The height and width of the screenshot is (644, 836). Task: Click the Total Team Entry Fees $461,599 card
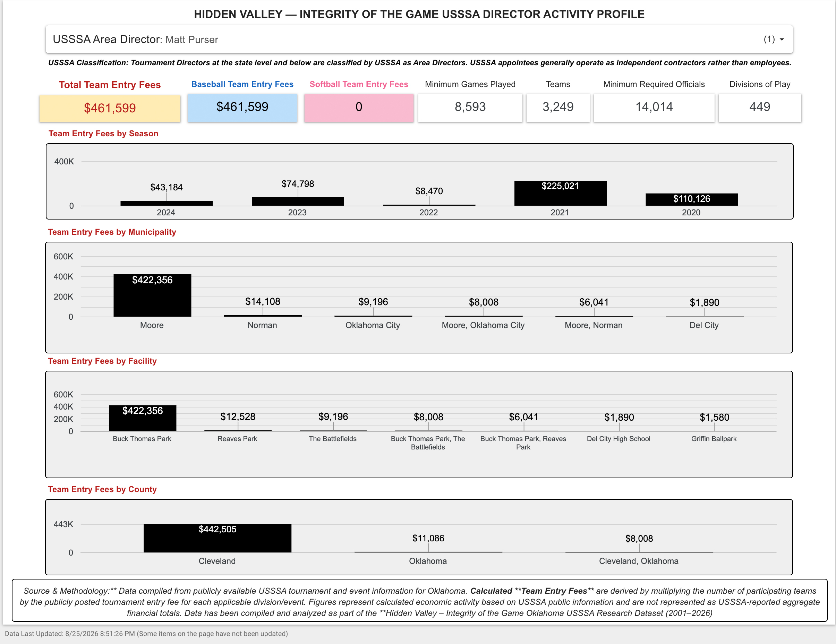point(110,108)
